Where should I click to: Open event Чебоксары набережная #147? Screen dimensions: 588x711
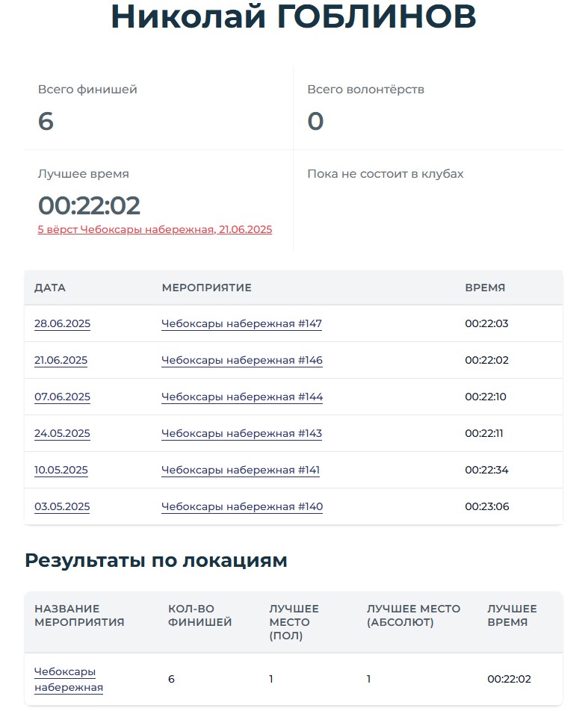pyautogui.click(x=241, y=324)
